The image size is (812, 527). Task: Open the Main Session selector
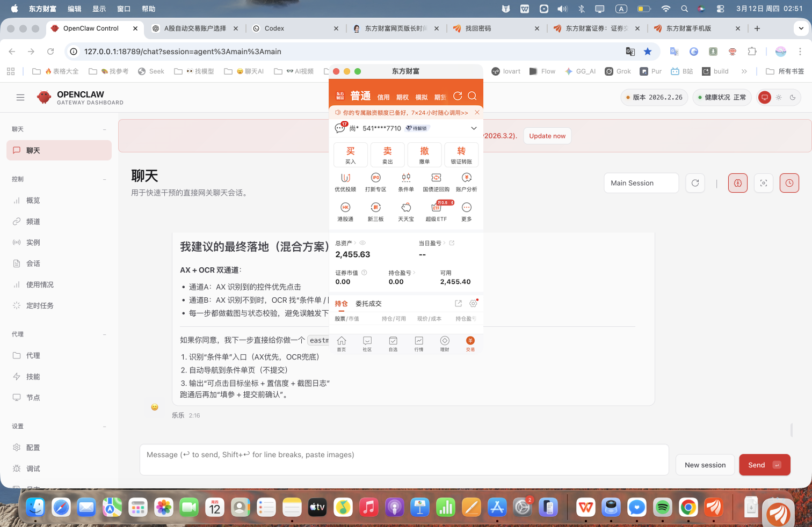(x=641, y=183)
